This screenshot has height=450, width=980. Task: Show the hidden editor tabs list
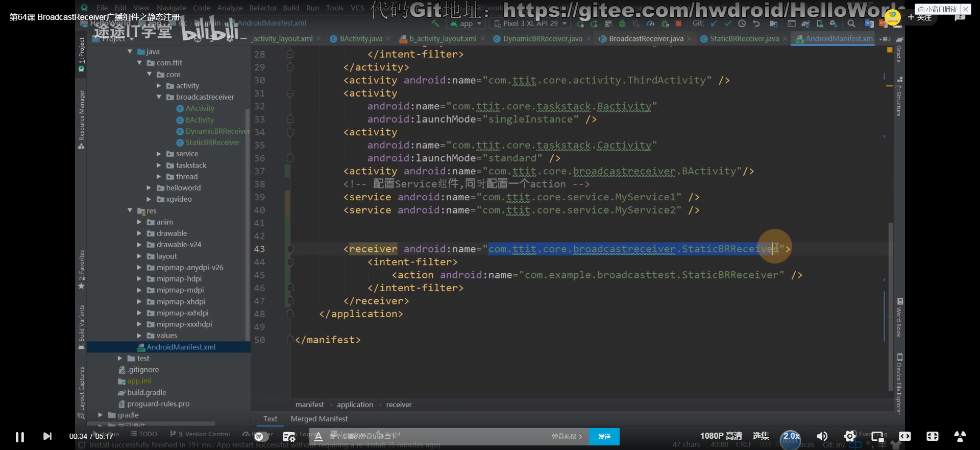(x=885, y=39)
